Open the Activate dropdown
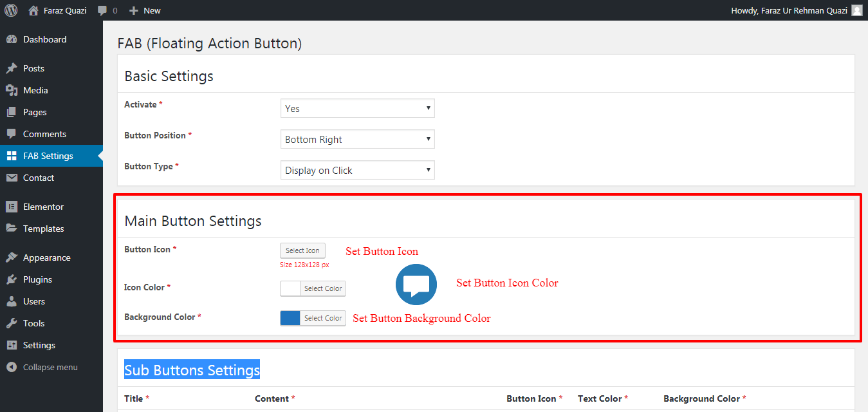The width and height of the screenshot is (868, 412). point(357,109)
